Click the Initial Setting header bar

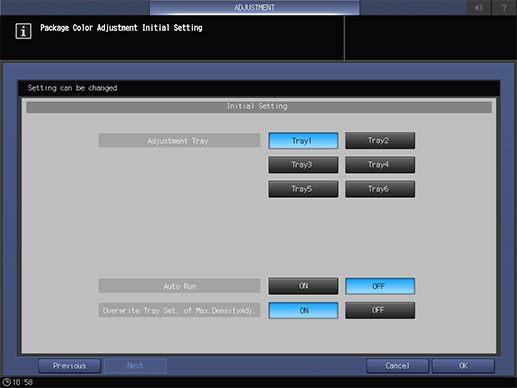pyautogui.click(x=259, y=107)
